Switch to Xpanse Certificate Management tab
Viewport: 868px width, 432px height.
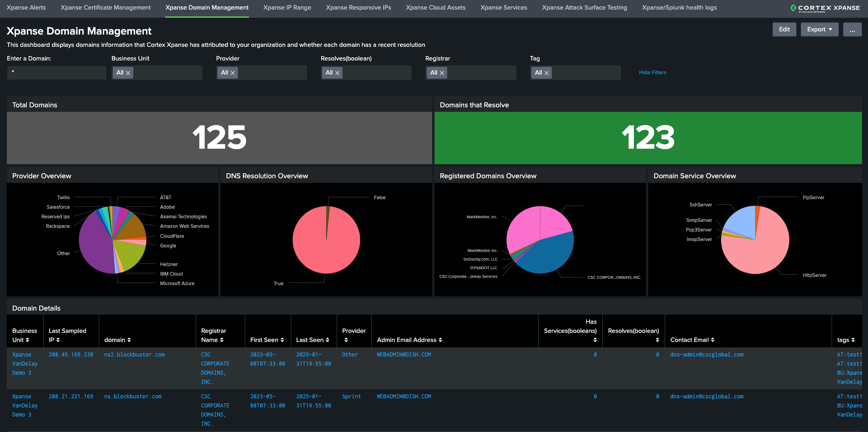(x=106, y=8)
